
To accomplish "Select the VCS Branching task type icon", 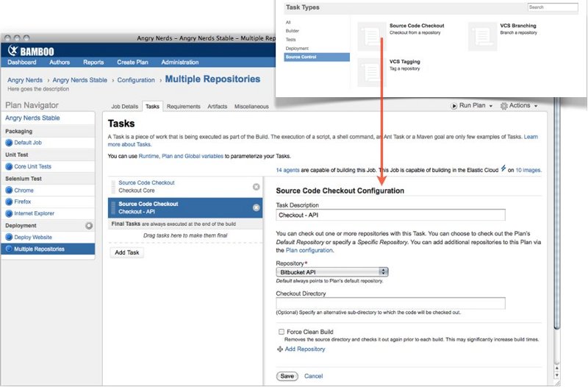I will pos(482,35).
